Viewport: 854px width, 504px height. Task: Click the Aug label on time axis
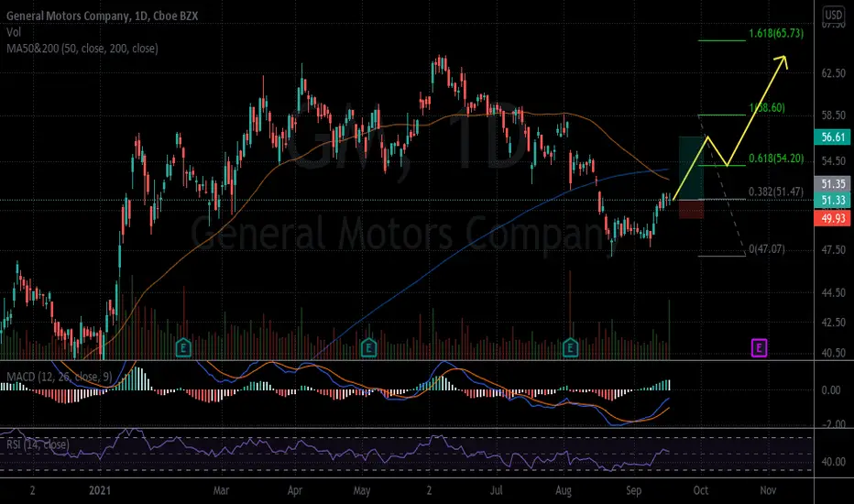(x=564, y=490)
